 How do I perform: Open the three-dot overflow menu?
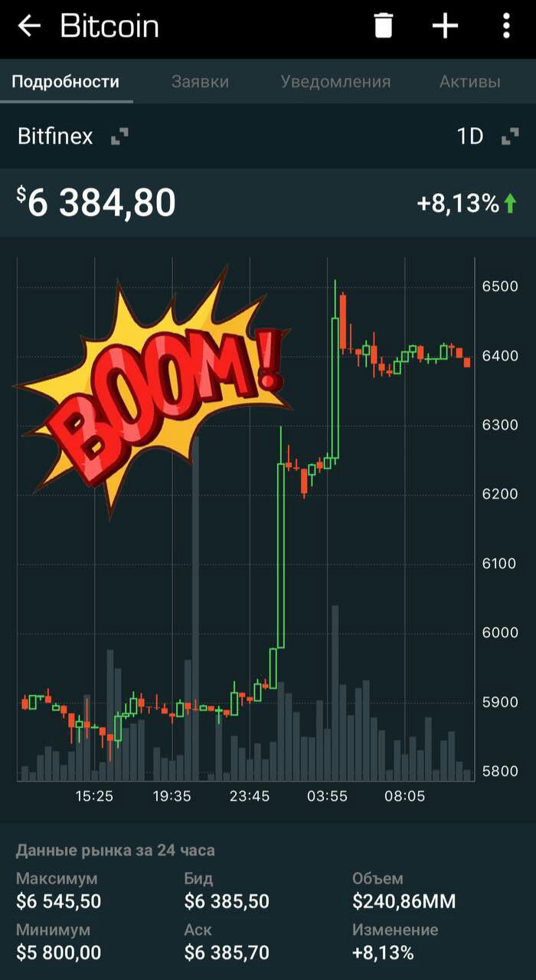[506, 26]
